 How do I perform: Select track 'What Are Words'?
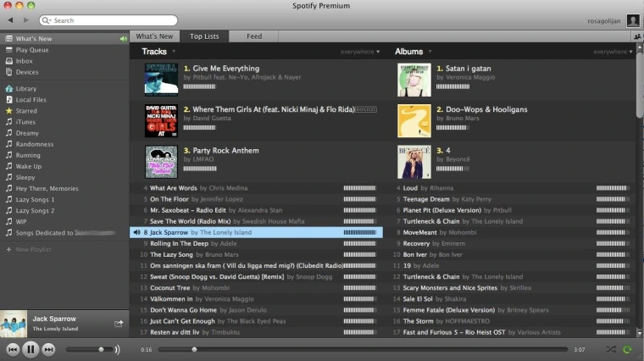click(x=256, y=188)
